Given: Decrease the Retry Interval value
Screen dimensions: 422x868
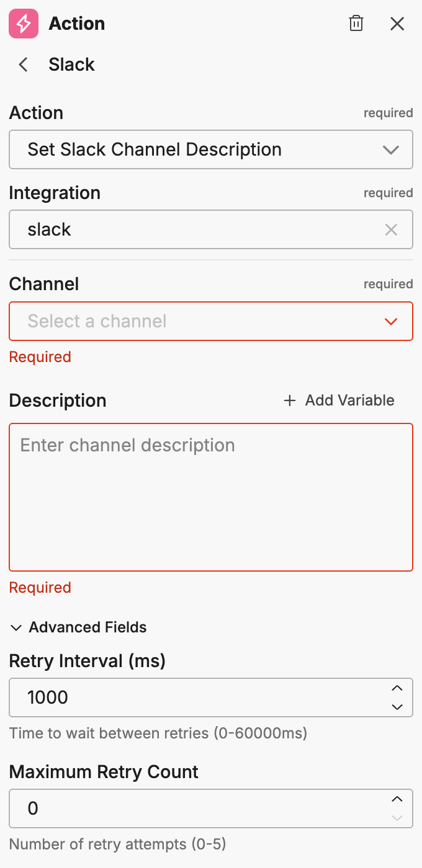Looking at the screenshot, I should [397, 707].
